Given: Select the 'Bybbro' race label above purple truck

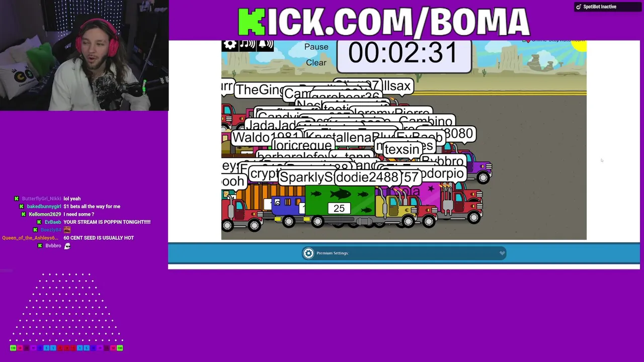Looking at the screenshot, I should tap(443, 161).
